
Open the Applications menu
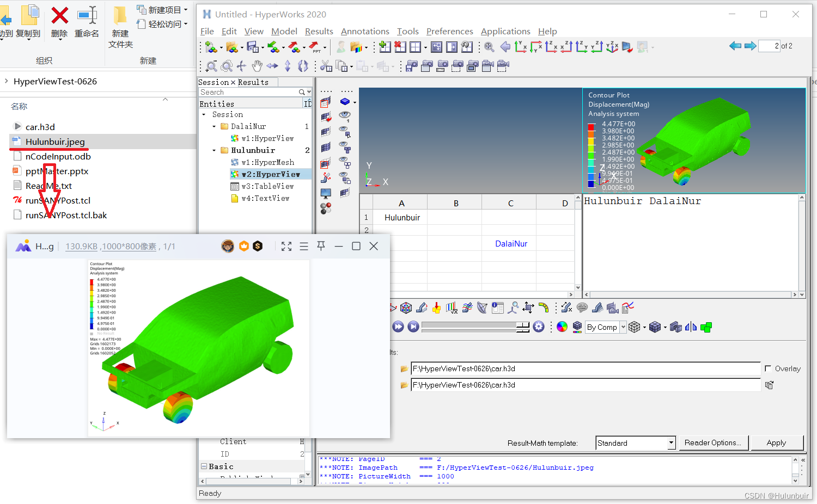pos(505,31)
